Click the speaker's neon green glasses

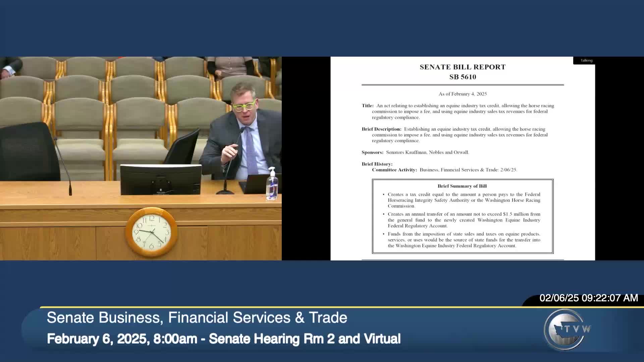click(x=244, y=107)
